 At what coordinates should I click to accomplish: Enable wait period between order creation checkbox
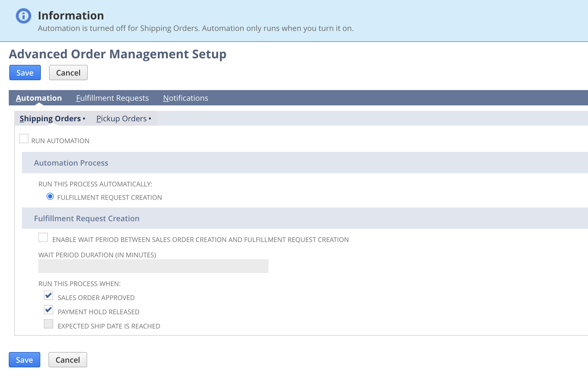43,237
